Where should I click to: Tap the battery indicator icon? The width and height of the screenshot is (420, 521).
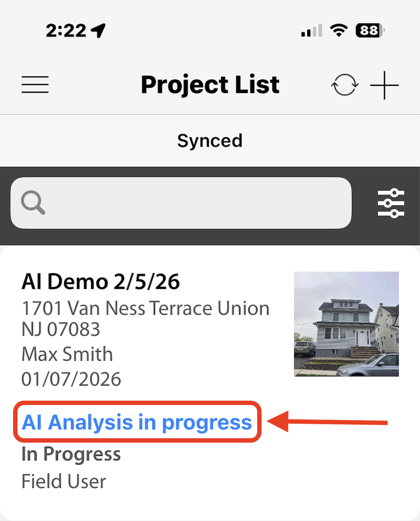point(370,31)
